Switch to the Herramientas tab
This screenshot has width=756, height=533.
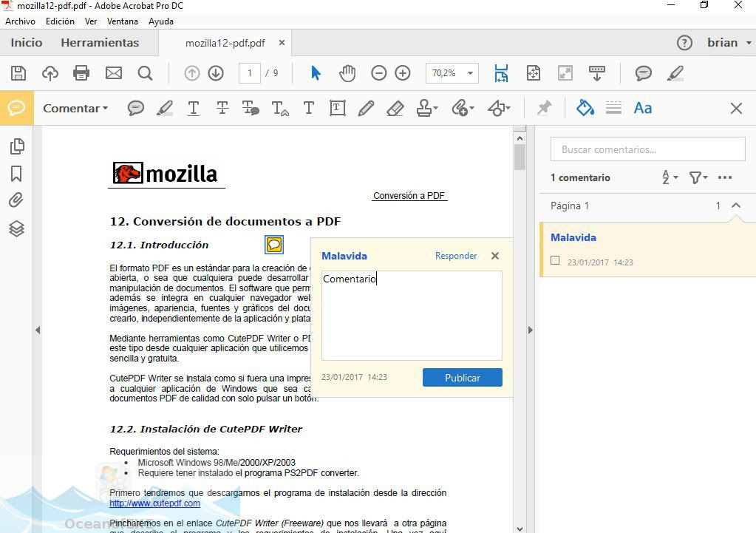(100, 42)
